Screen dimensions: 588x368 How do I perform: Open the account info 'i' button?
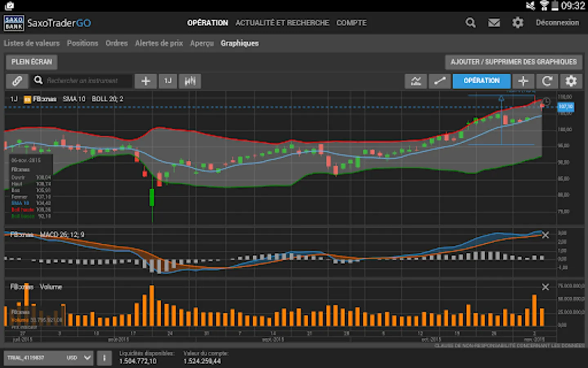coord(104,358)
